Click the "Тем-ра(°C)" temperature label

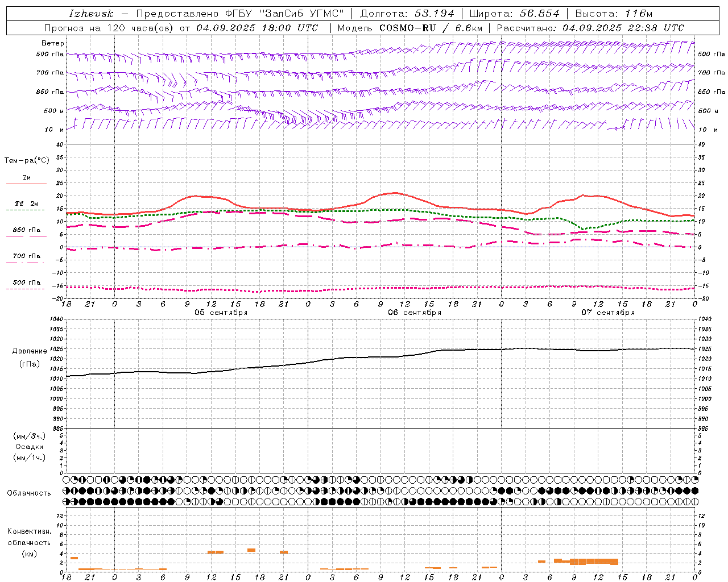(27, 161)
